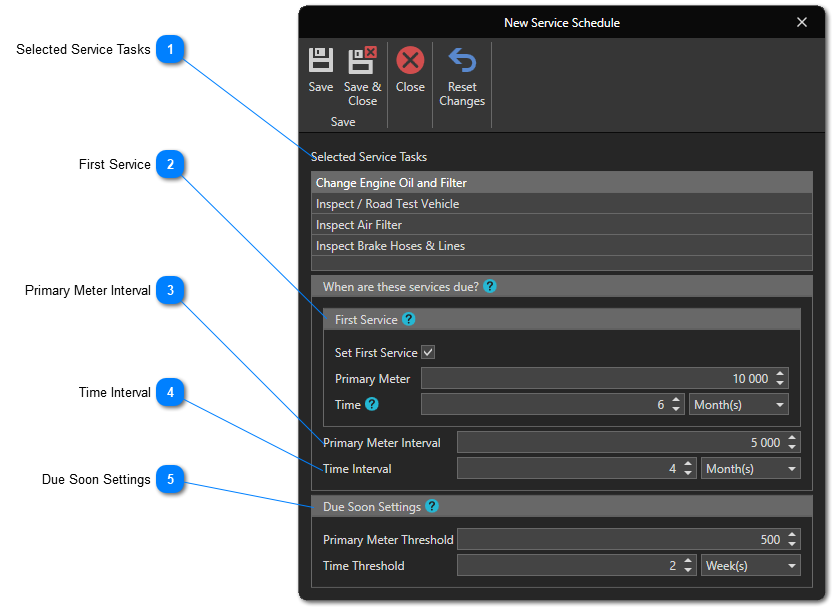The image size is (835, 610).
Task: Click help icon next to Due Soon Settings
Action: pos(432,507)
